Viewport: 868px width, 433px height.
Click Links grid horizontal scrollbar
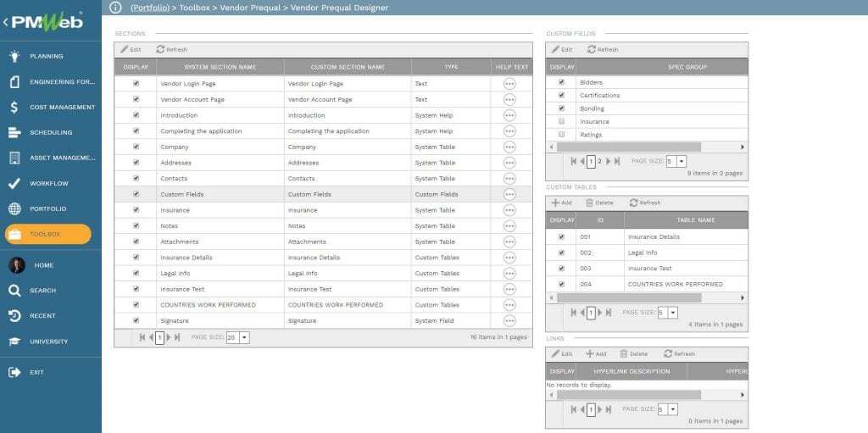[628, 395]
